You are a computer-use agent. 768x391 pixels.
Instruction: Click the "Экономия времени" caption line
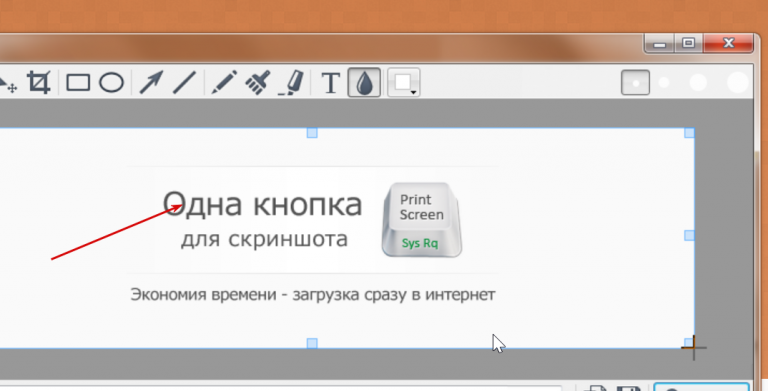(313, 295)
